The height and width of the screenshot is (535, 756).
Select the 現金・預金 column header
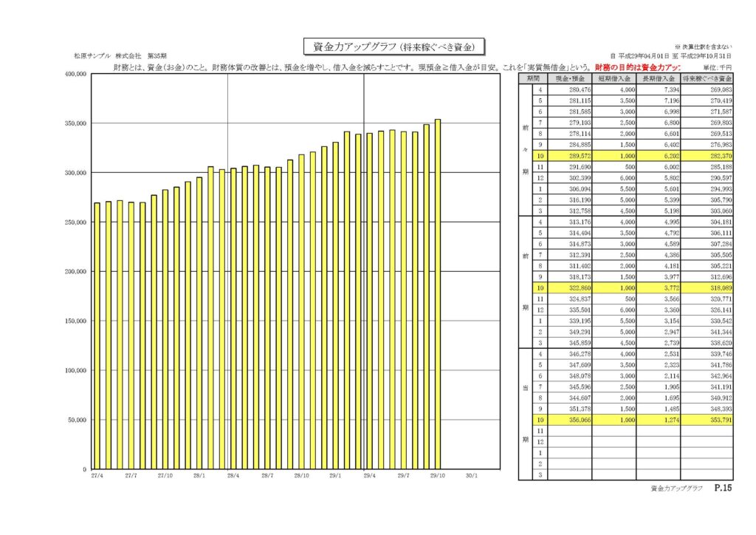[x=570, y=78]
